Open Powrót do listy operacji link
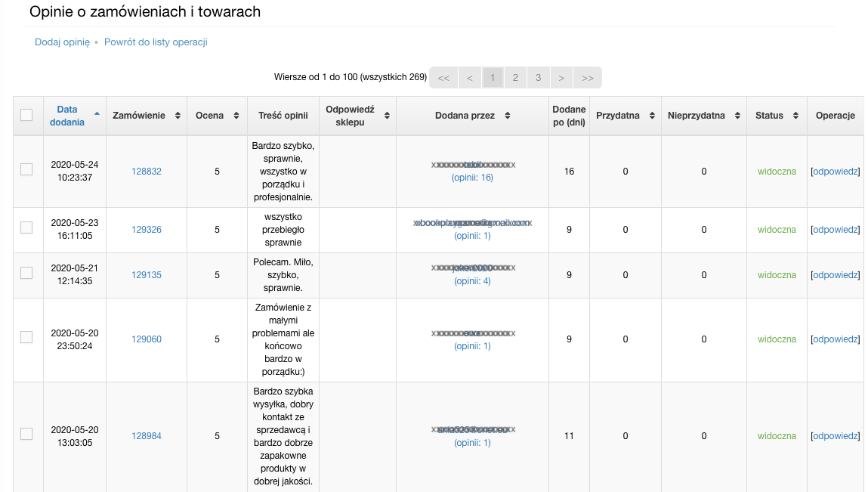 [156, 42]
